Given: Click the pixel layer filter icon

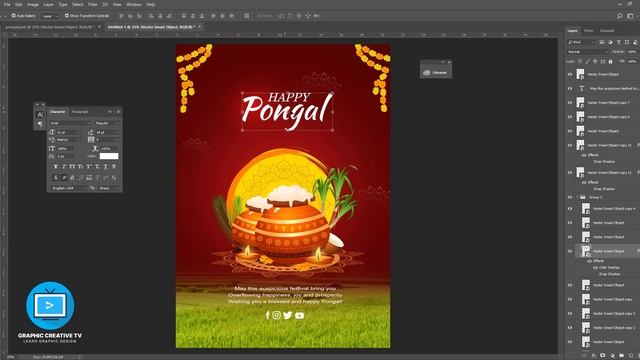Looking at the screenshot, I should pyautogui.click(x=602, y=42).
